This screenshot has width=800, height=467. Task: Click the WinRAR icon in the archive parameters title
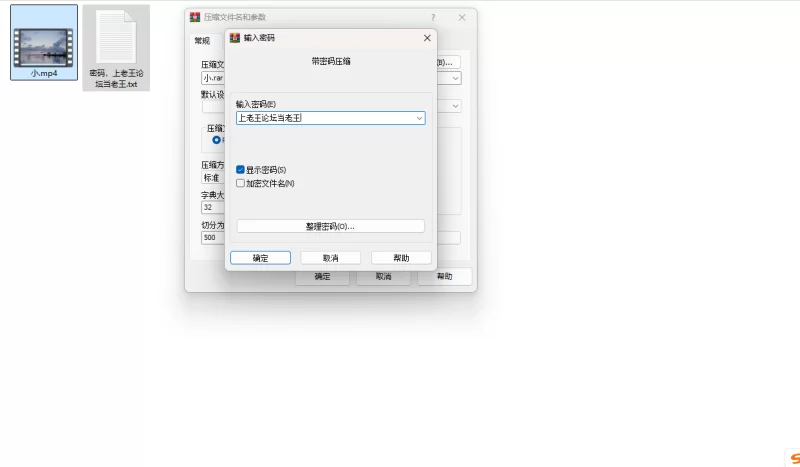click(x=195, y=17)
